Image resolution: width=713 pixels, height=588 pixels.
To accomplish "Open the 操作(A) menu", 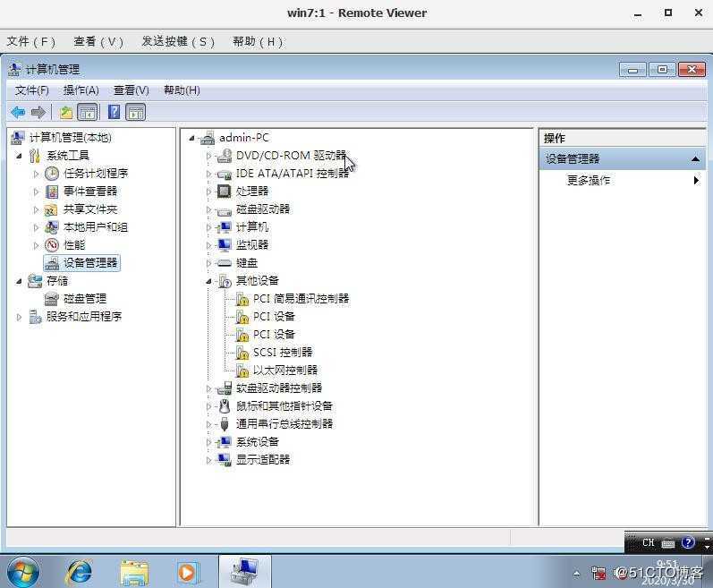I will tap(81, 90).
